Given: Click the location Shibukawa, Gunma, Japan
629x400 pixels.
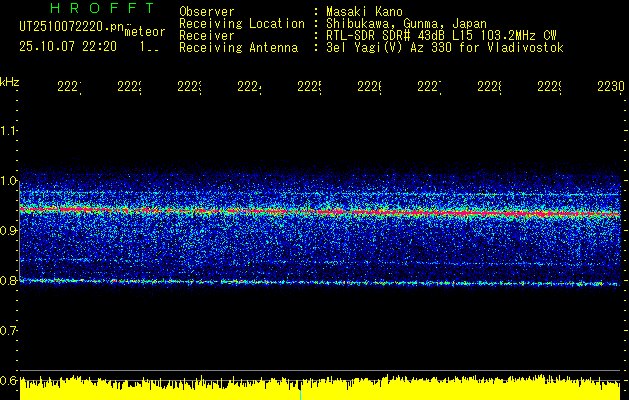Looking at the screenshot, I should coord(406,24).
